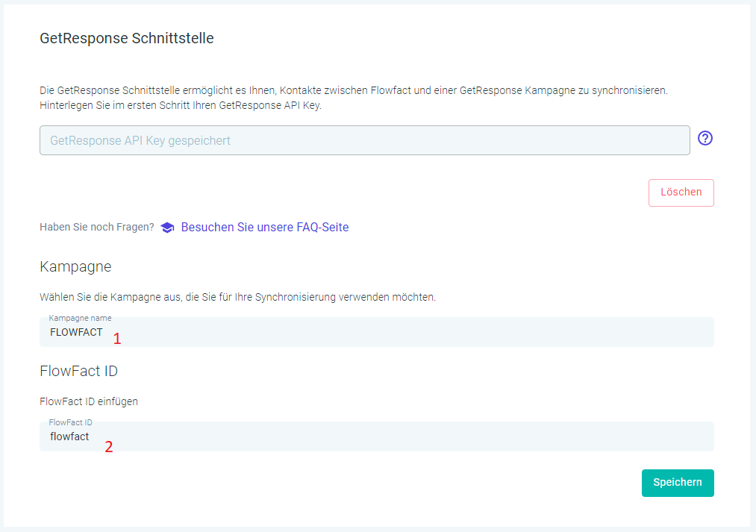Select the Kampagne name field
This screenshot has width=756, height=532.
tap(377, 331)
